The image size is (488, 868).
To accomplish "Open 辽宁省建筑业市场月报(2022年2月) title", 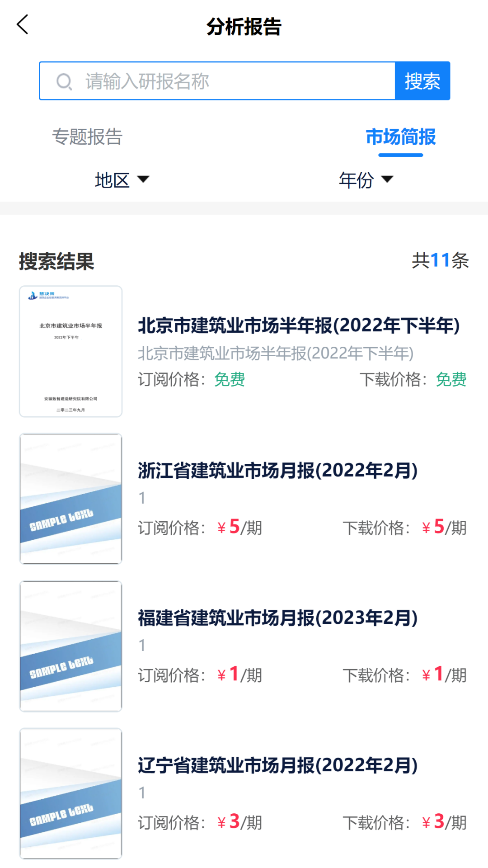I will click(277, 765).
